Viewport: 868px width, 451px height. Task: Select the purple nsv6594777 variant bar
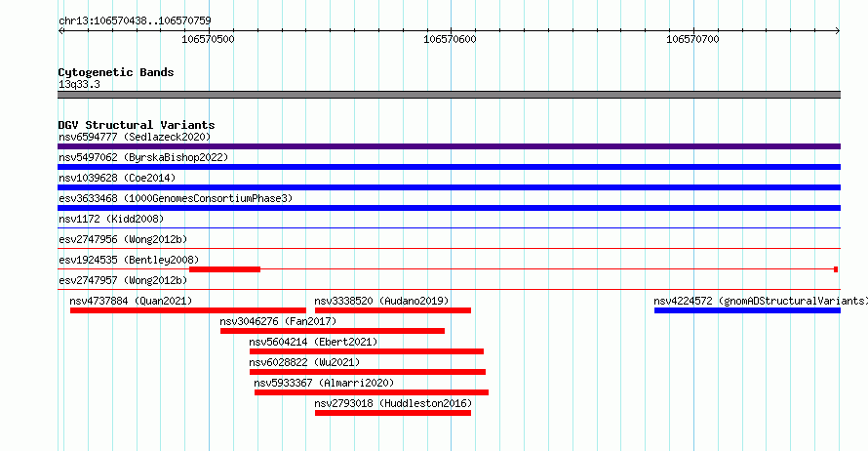coord(449,146)
